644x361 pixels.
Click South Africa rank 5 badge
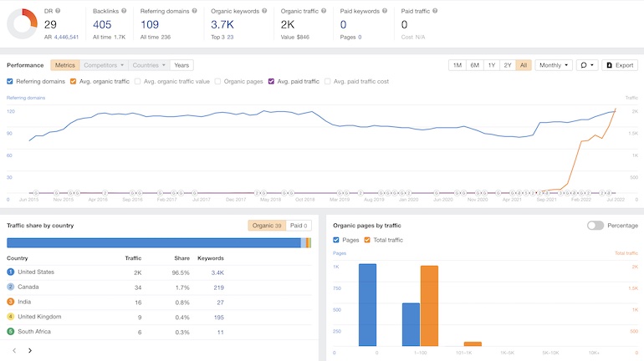point(11,332)
